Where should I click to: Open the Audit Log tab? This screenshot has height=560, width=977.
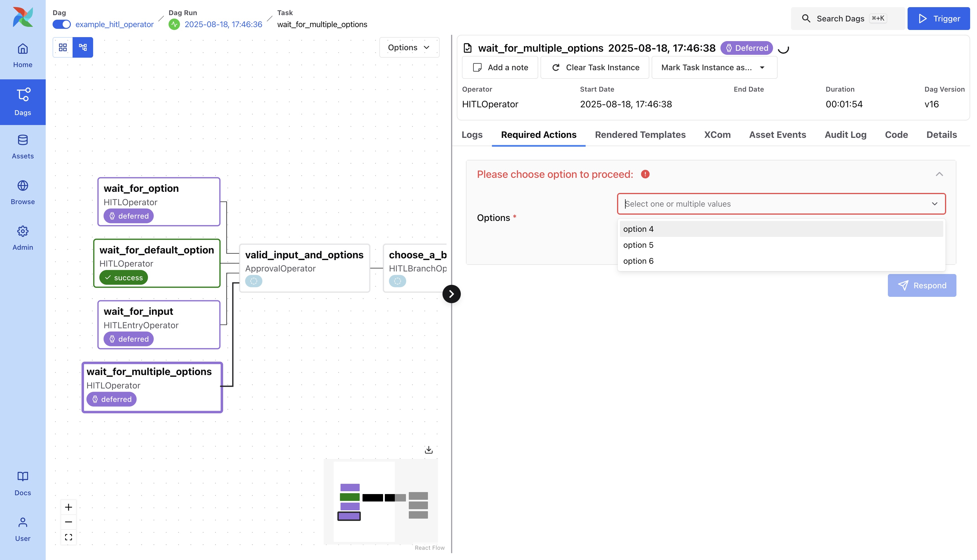click(x=845, y=135)
